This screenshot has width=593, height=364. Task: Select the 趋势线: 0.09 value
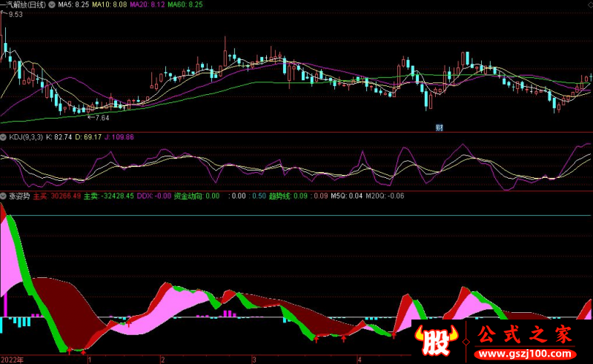click(x=288, y=196)
